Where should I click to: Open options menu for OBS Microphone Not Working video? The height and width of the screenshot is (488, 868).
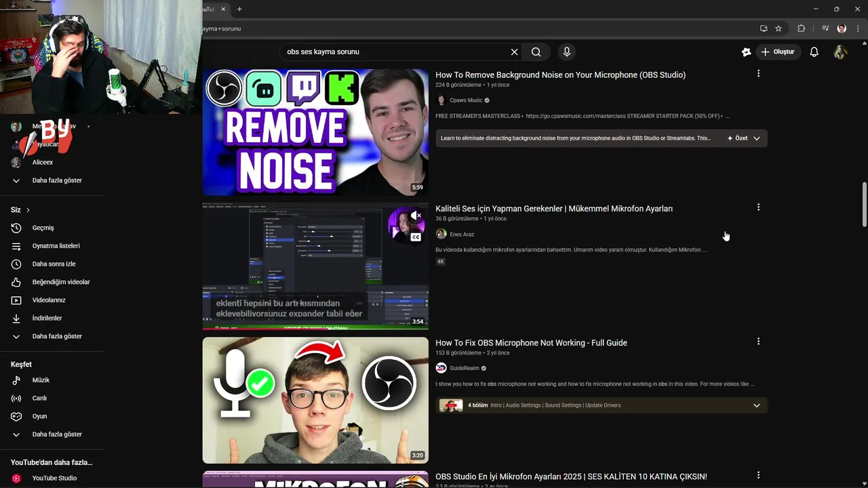[758, 342]
